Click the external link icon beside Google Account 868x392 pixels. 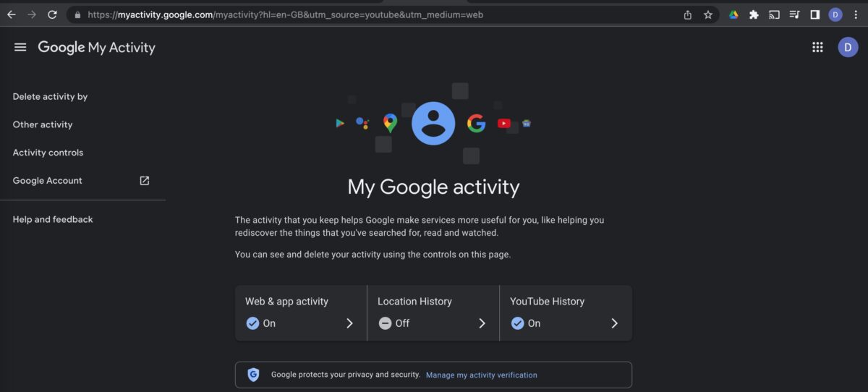point(144,181)
